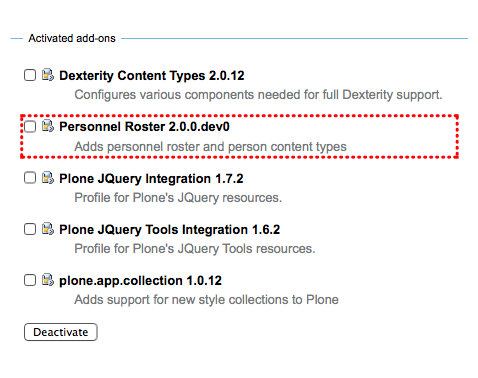This screenshot has height=378, width=478.
Task: Check the Dexterity Content Types 2.0.12 checkbox
Action: pos(30,75)
